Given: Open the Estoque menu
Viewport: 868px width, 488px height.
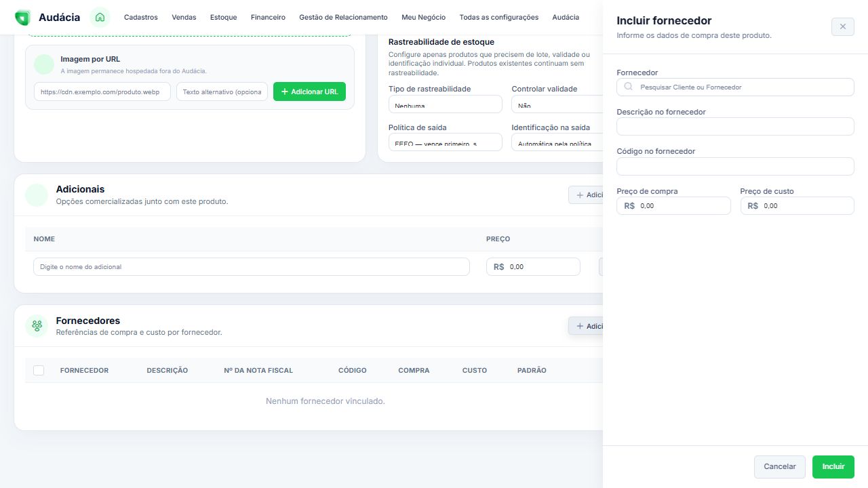Looking at the screenshot, I should pyautogui.click(x=224, y=18).
